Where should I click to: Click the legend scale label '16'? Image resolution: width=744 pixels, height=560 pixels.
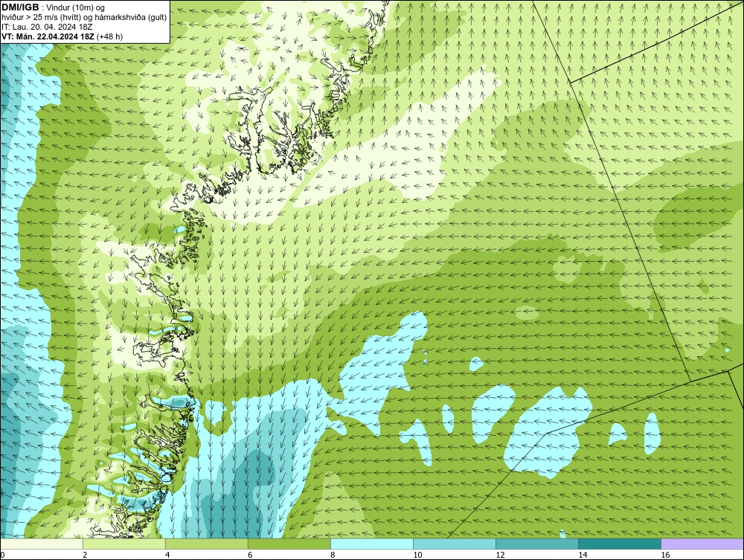665,555
